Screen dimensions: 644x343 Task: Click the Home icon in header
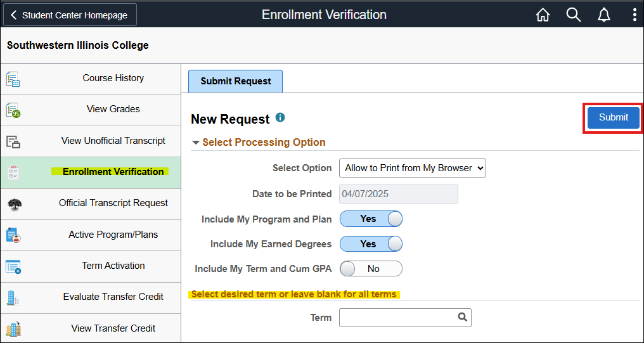coord(543,15)
